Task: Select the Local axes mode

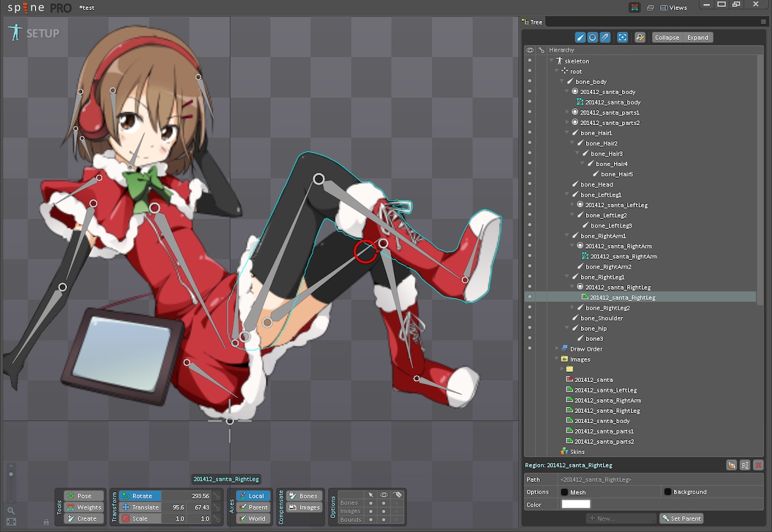Action: tap(253, 496)
